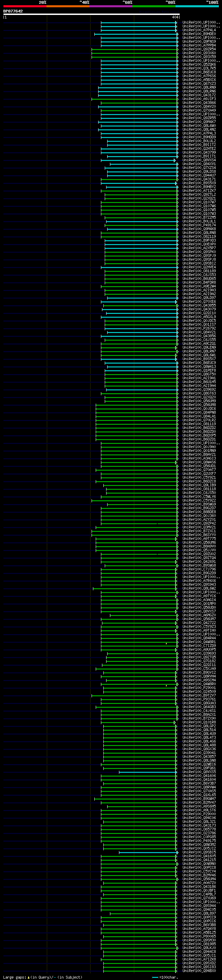This screenshot has height=980, width=222.
Task: Click hit label UniRef100_Q43171
Action: tap(199, 179)
